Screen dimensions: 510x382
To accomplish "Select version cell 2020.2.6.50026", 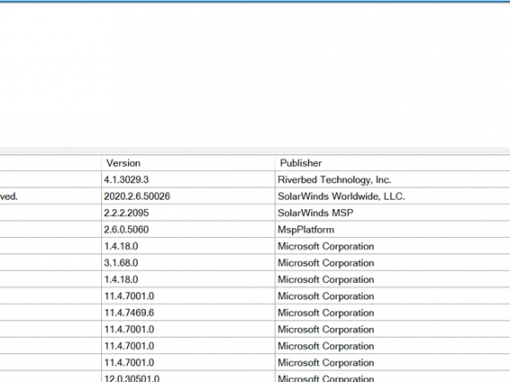I will pos(188,196).
